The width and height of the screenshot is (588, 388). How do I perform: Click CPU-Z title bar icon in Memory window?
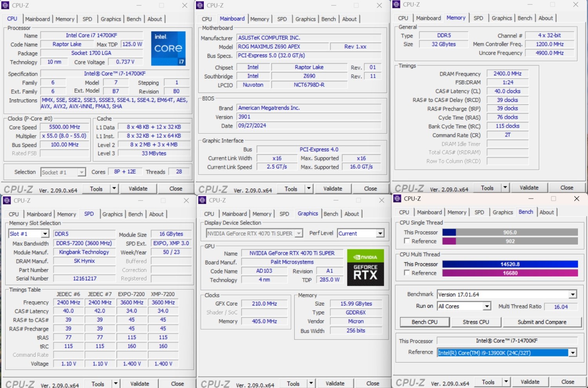[396, 4]
